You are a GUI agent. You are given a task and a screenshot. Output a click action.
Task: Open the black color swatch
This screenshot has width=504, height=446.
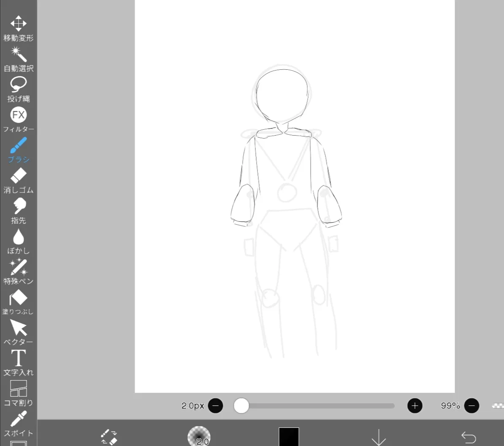click(289, 437)
